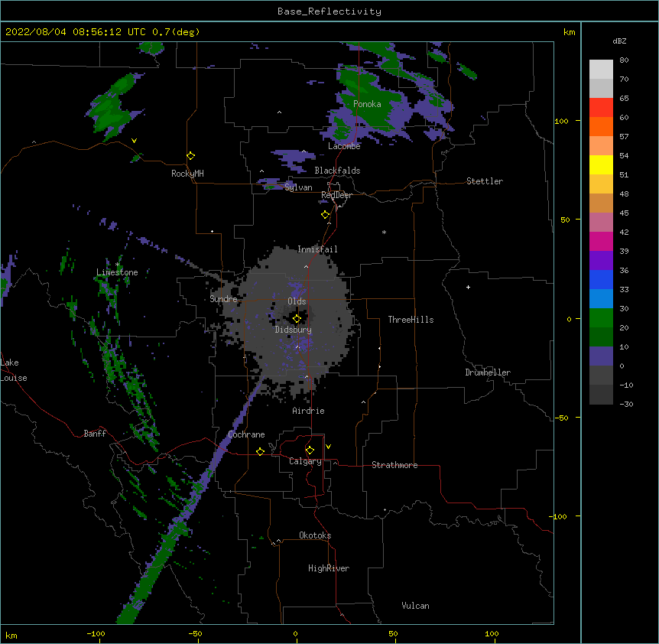Click the yellow station marker near RockyMH
659x644 pixels.
coord(191,156)
